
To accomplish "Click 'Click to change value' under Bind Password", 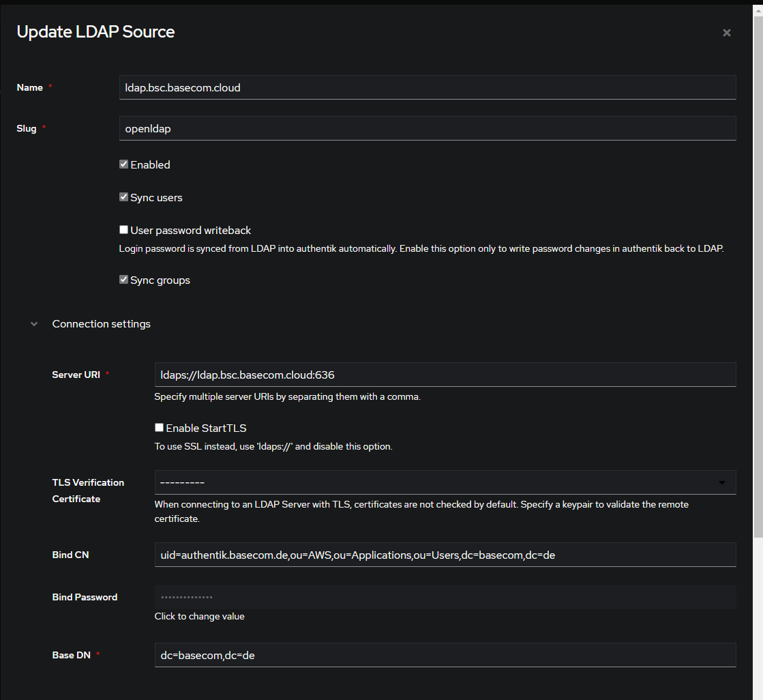I will click(199, 616).
